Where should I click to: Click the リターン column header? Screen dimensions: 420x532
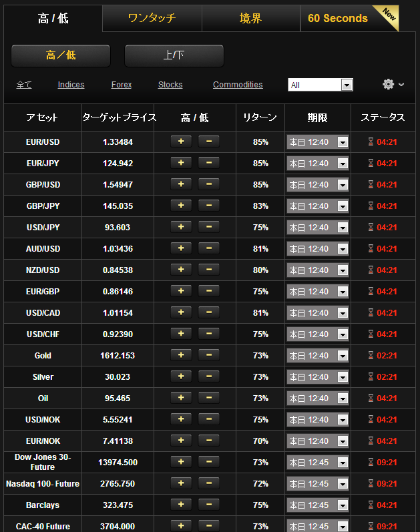coord(260,117)
